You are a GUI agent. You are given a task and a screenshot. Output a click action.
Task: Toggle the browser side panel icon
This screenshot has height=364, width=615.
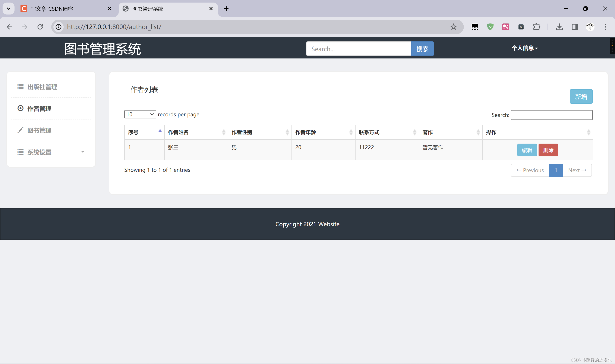click(574, 27)
